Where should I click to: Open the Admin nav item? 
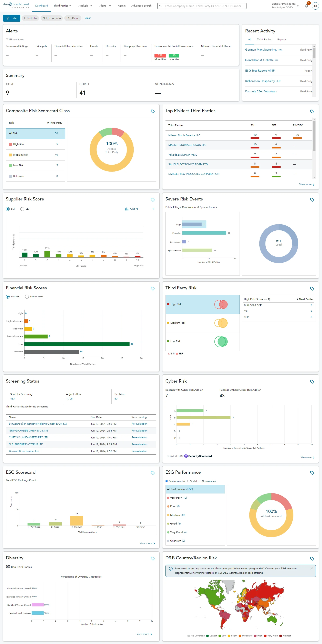[x=122, y=6]
